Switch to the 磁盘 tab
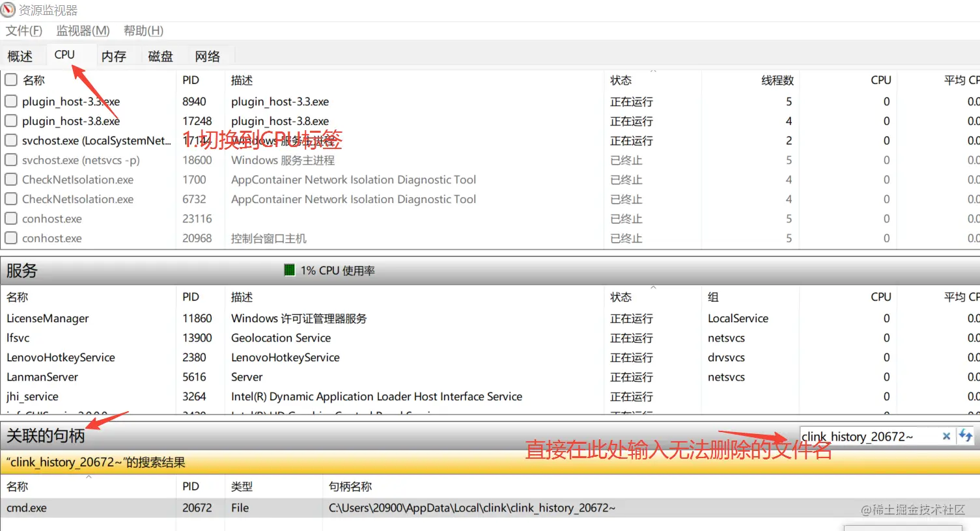 tap(161, 56)
